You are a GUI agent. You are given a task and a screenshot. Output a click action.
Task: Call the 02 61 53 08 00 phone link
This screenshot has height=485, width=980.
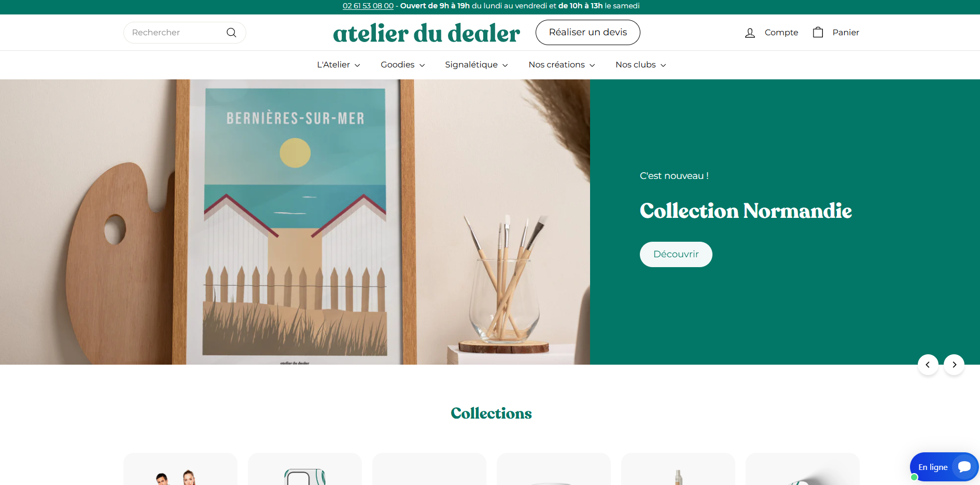(x=368, y=6)
